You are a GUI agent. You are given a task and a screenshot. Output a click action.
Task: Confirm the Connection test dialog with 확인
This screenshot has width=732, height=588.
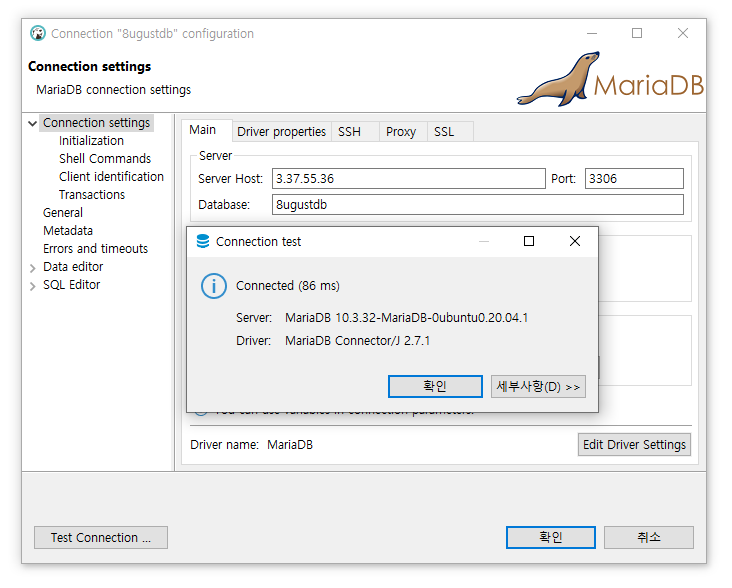[x=435, y=386]
